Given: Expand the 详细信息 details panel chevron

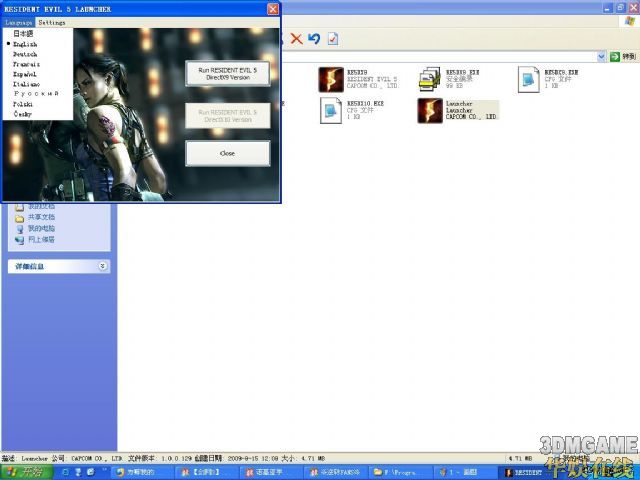Looking at the screenshot, I should tap(102, 266).
